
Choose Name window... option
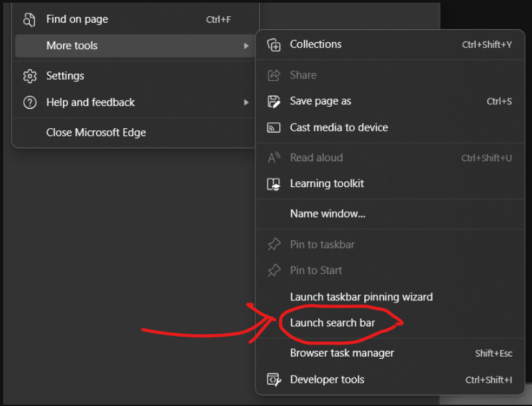[390, 214]
